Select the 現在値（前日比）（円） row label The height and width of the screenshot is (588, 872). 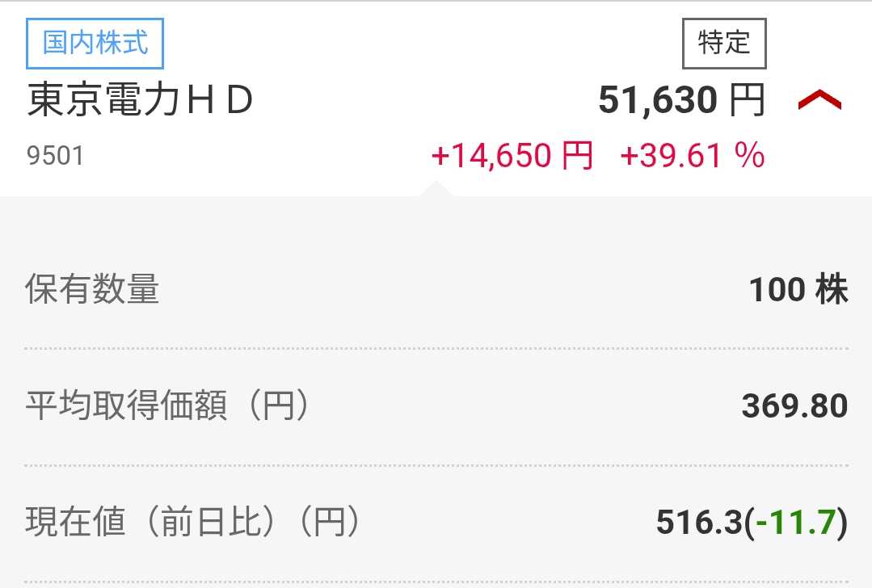coord(193,522)
